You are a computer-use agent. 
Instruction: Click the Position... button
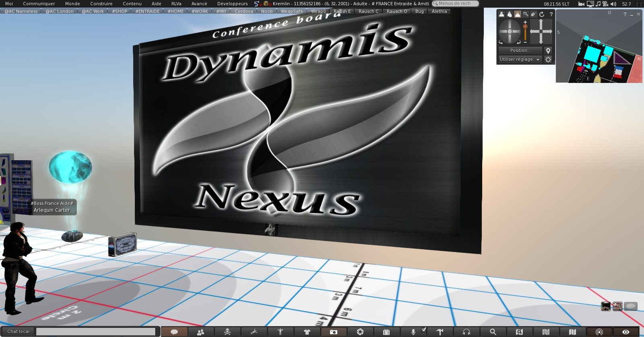pyautogui.click(x=520, y=50)
